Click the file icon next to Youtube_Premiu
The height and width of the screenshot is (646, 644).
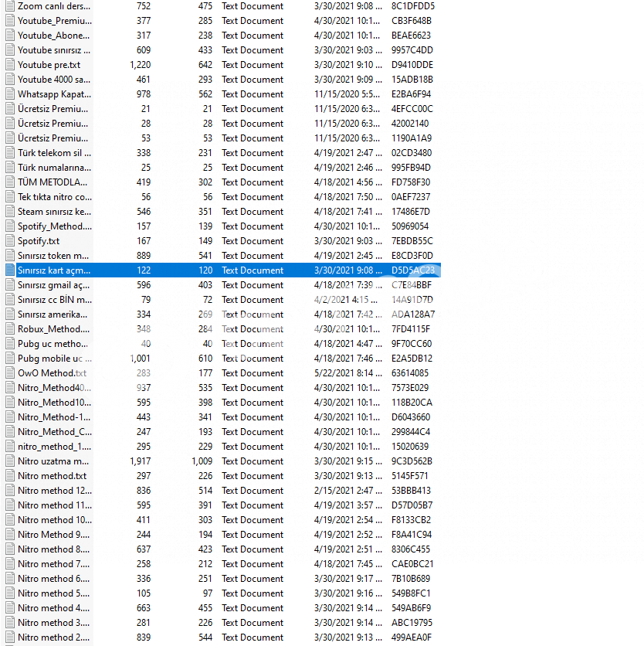[10, 21]
